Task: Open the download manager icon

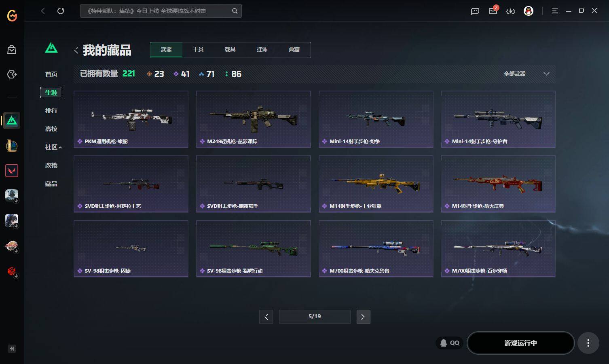Action: tap(511, 11)
